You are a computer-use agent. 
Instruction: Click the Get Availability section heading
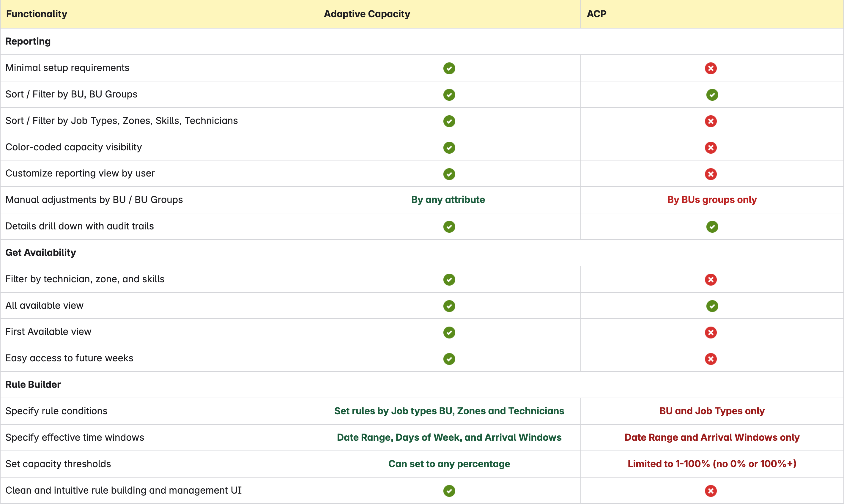tap(41, 253)
